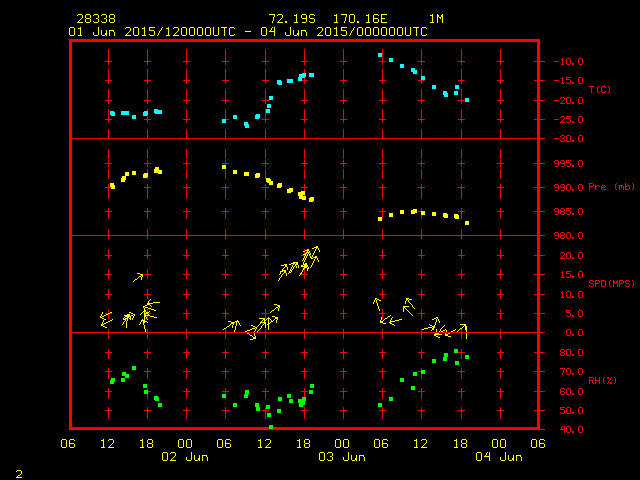Click the 02 Jun date label

(185, 457)
